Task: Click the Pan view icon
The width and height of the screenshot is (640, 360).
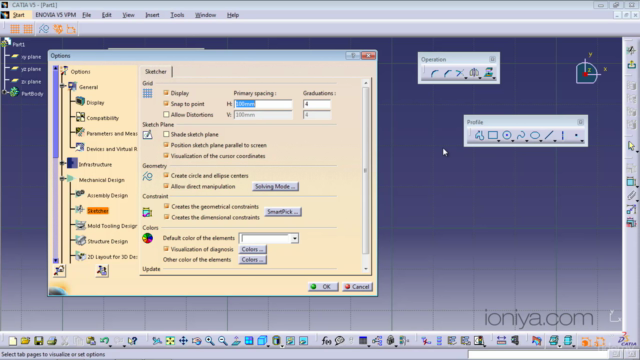Action: pos(183,341)
